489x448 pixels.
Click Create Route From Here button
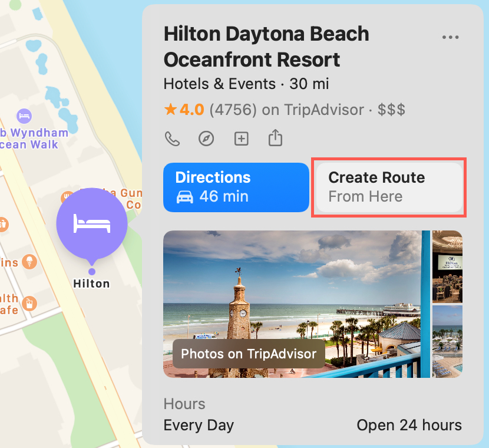[389, 187]
